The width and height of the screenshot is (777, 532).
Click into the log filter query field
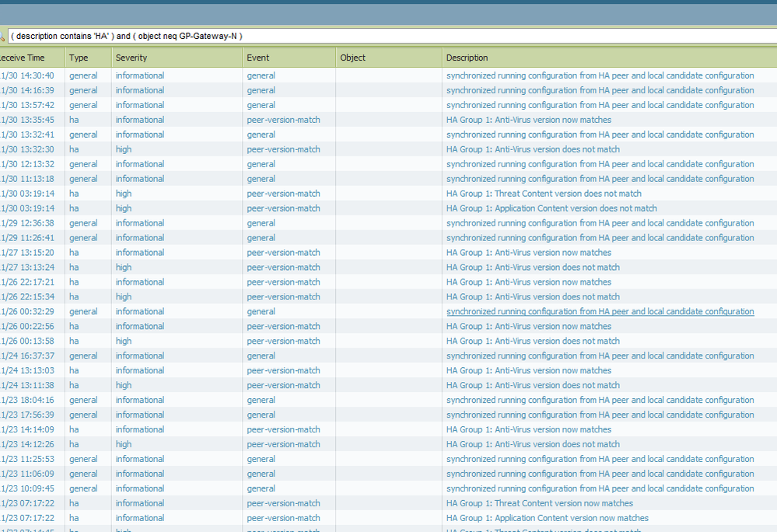[389, 36]
